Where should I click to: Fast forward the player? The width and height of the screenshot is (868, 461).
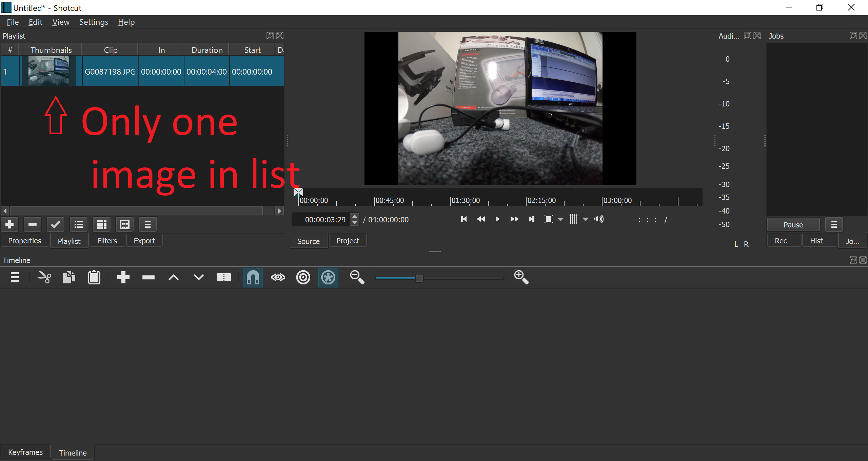pyautogui.click(x=514, y=219)
